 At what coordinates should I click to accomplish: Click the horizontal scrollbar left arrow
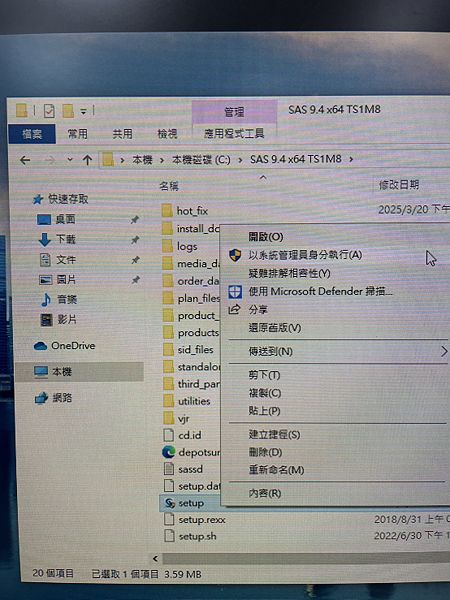pos(155,559)
